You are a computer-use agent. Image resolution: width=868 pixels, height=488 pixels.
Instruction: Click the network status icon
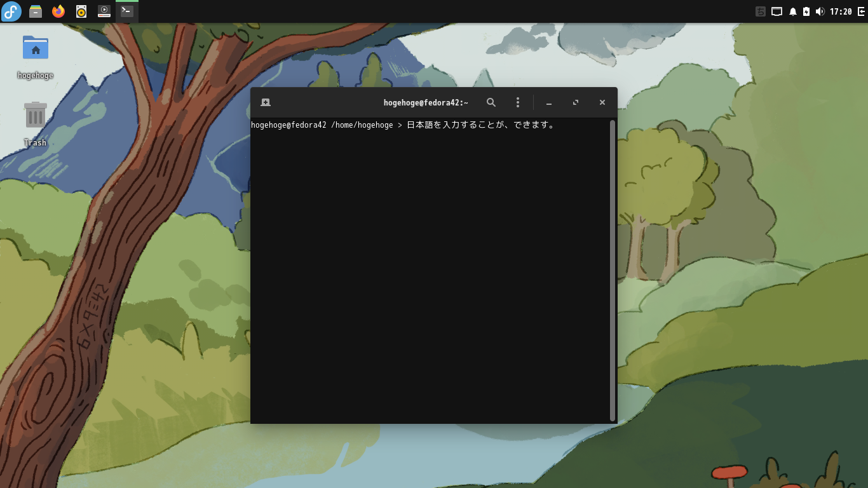coord(776,11)
